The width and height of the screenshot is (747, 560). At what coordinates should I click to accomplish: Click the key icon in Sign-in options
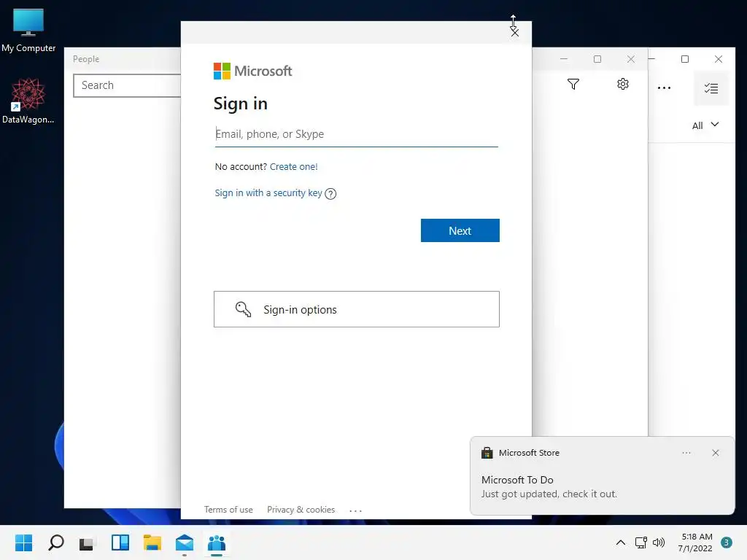243,309
